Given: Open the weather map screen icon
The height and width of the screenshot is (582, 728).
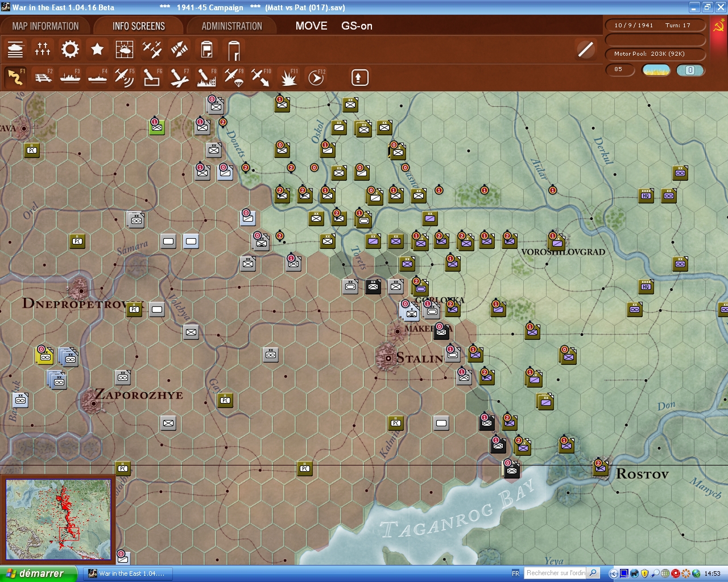Looking at the screenshot, I should tap(125, 49).
